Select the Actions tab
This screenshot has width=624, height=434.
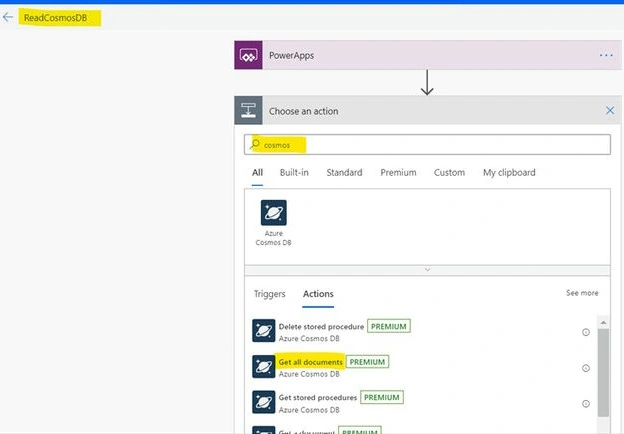[x=318, y=294]
